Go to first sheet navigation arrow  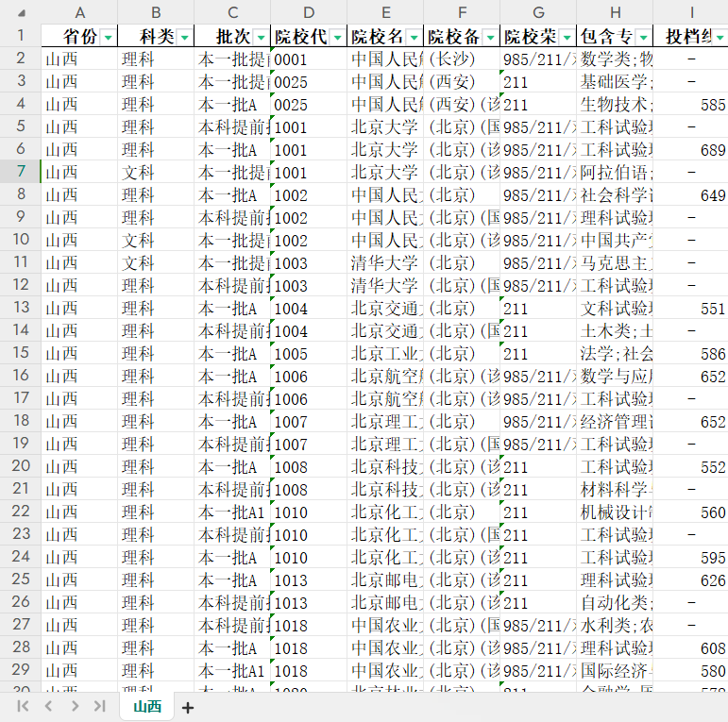23,706
